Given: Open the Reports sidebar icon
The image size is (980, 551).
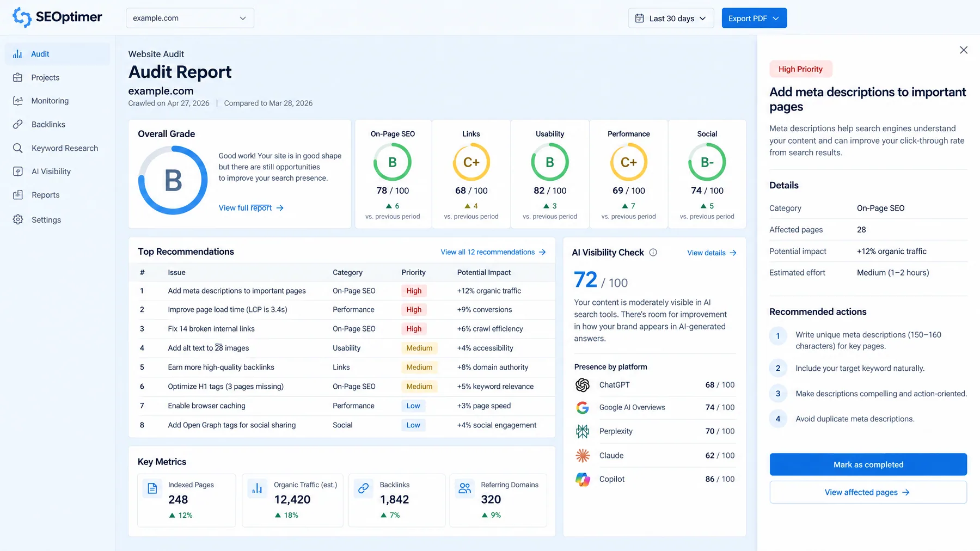Looking at the screenshot, I should tap(17, 195).
